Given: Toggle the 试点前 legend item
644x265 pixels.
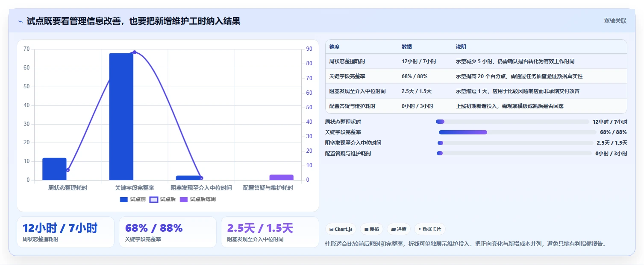Looking at the screenshot, I should [x=133, y=199].
